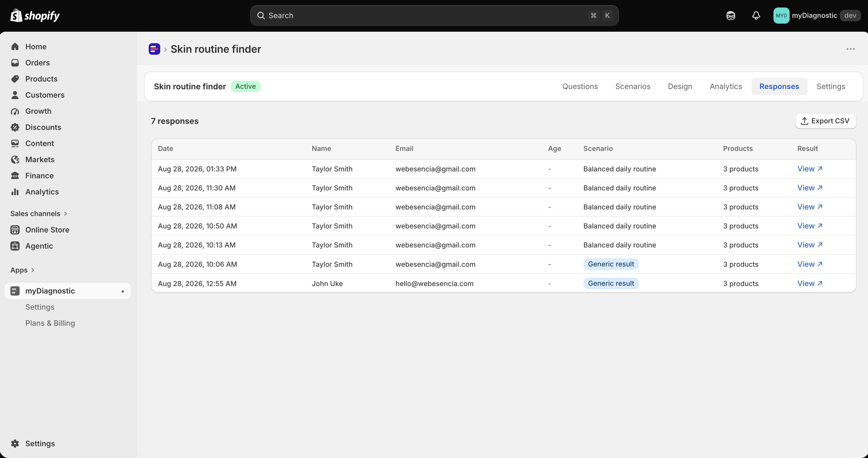Viewport: 868px width, 458px height.
Task: Click the Products tag icon
Action: pyautogui.click(x=15, y=79)
